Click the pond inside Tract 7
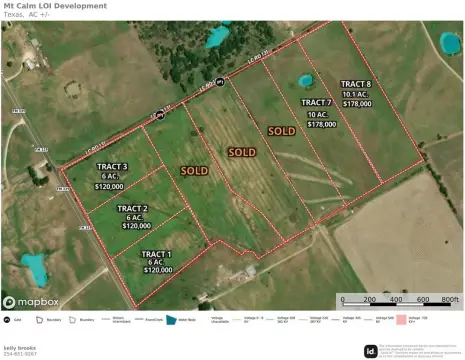 coord(305,81)
